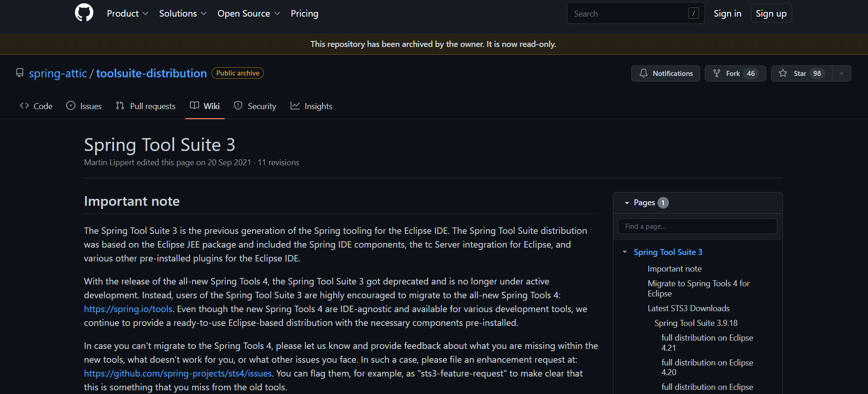Open Spring Tool Suite 3 sidebar page link
868x394 pixels.
[x=668, y=252]
